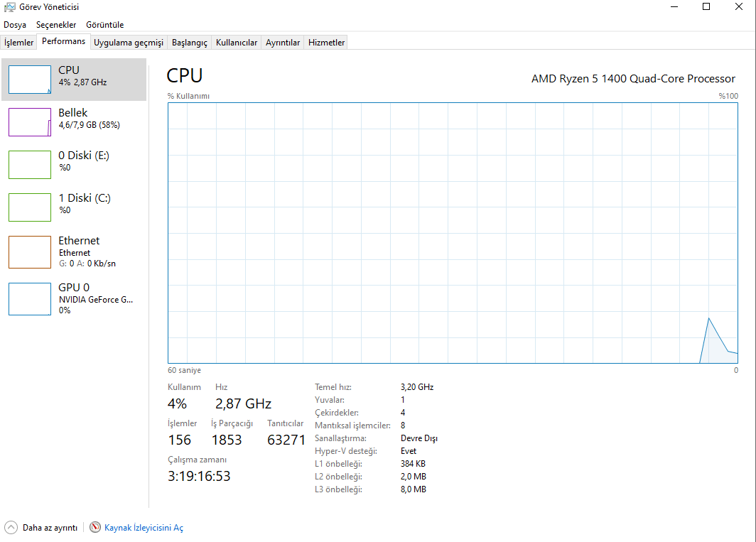Switch to the Hizmetler tab
The image size is (756, 542).
point(326,43)
